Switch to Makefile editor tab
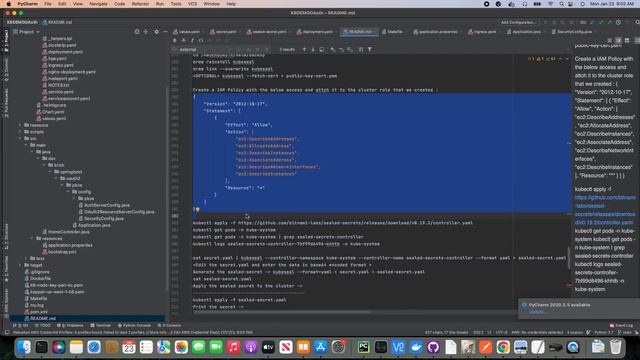 [x=393, y=31]
